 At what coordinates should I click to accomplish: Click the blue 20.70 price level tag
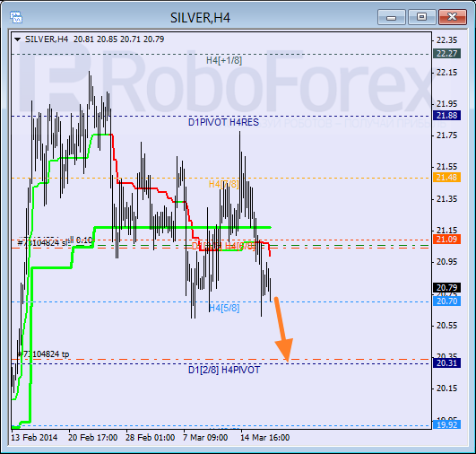click(446, 301)
